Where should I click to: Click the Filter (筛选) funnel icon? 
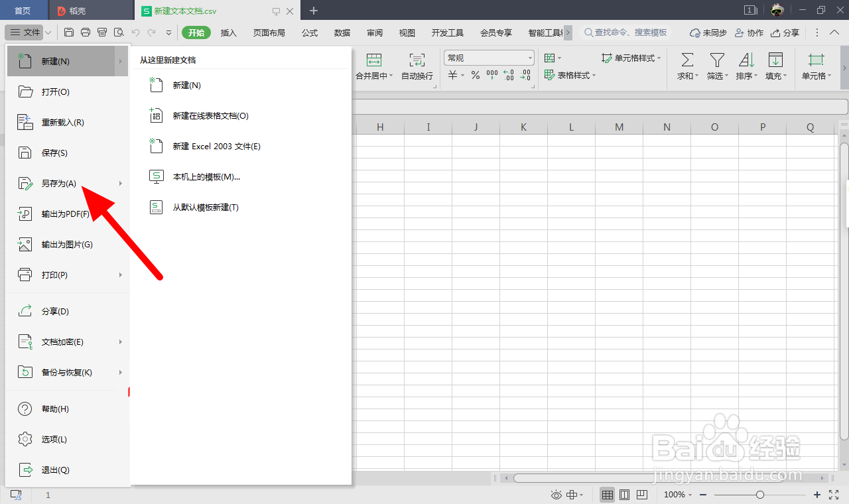pos(717,60)
